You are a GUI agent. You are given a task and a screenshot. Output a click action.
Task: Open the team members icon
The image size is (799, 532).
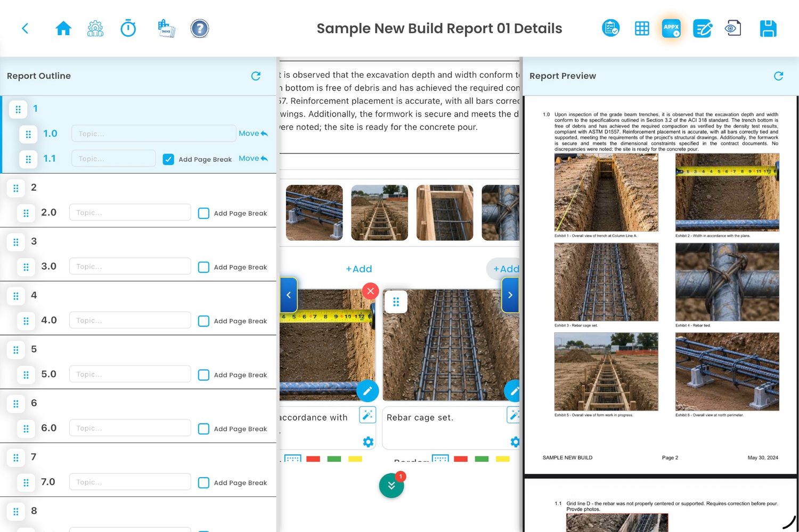[x=95, y=28]
